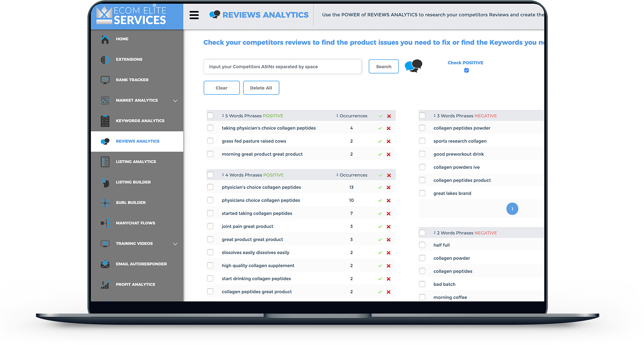Select the Rank Tracker monitor icon
Image resolution: width=644 pixels, height=345 pixels.
click(105, 80)
